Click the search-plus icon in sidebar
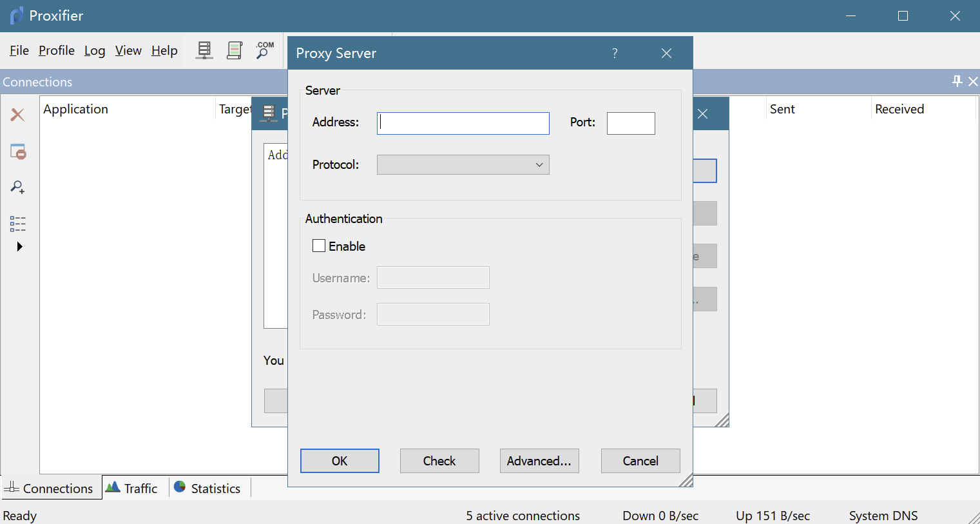The height and width of the screenshot is (524, 980). (x=17, y=188)
